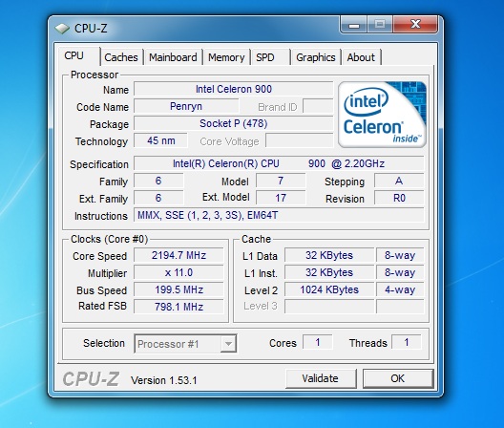Click the Intel Celeron inside logo

(382, 115)
